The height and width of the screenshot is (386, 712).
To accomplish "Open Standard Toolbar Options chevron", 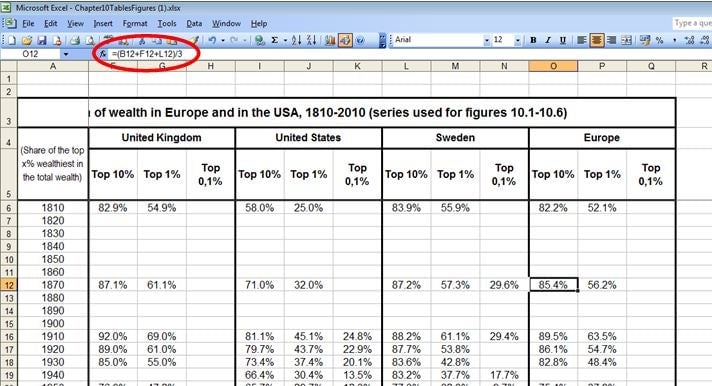I will click(382, 40).
